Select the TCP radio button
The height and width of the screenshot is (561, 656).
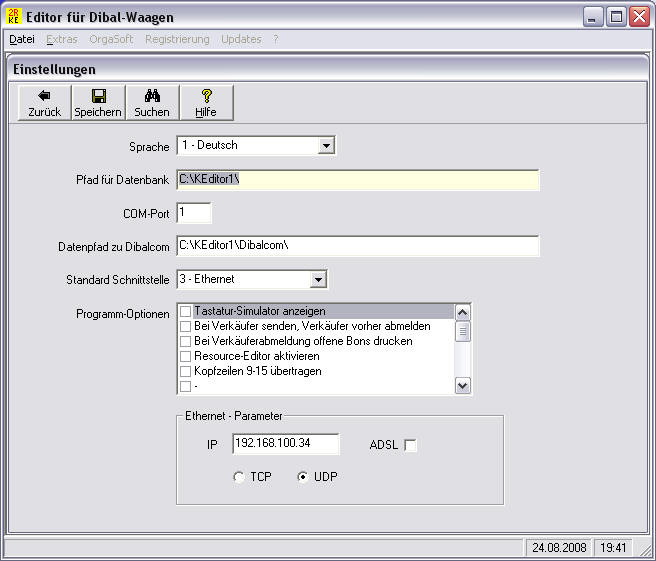point(239,477)
